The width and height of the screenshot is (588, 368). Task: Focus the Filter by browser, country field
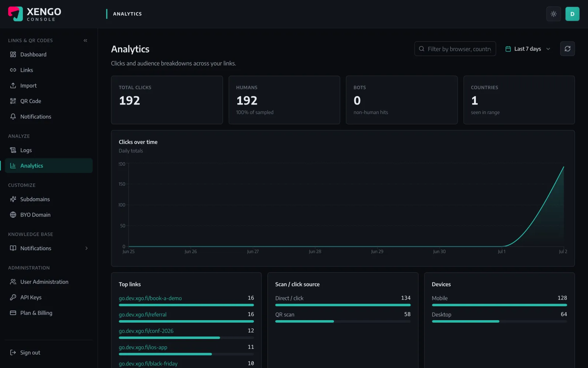455,49
